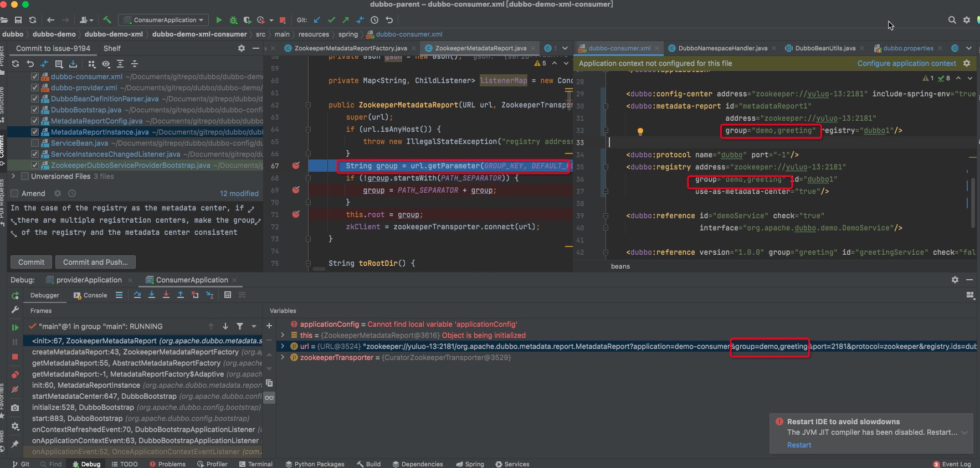Click the intention lightbulb at line 32
Screen dimensions: 980x468
(x=640, y=131)
